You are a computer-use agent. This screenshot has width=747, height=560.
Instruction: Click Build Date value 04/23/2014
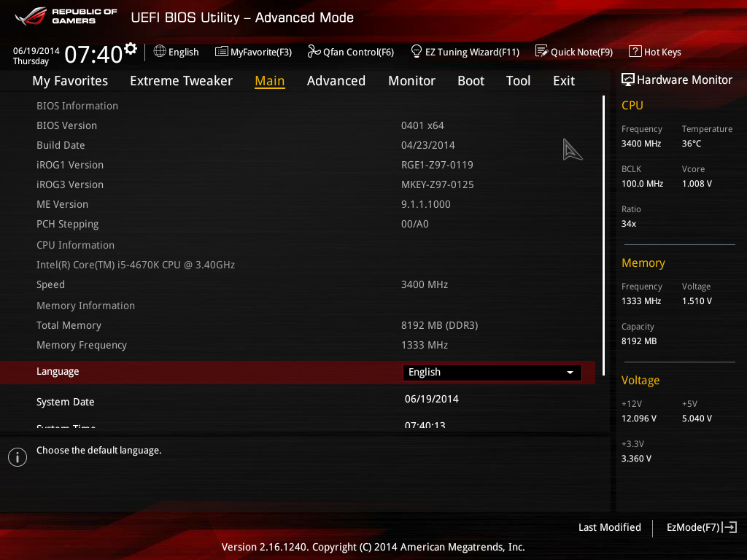427,145
